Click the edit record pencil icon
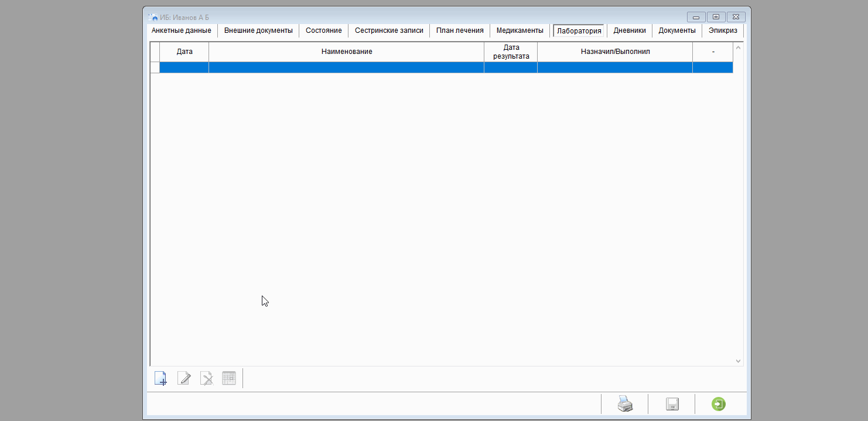Screen dimensions: 868x421 (184, 378)
